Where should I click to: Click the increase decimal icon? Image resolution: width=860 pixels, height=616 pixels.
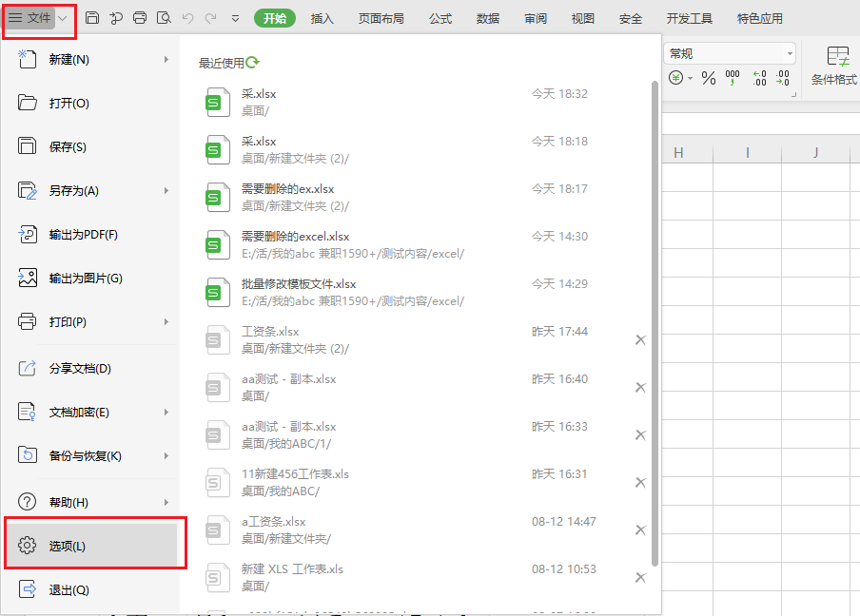758,76
